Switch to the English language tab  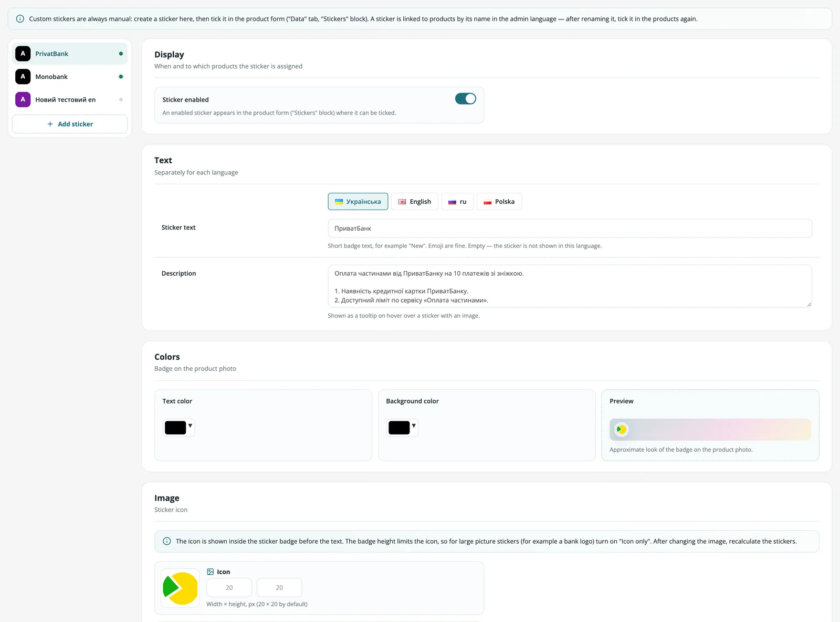pyautogui.click(x=415, y=202)
